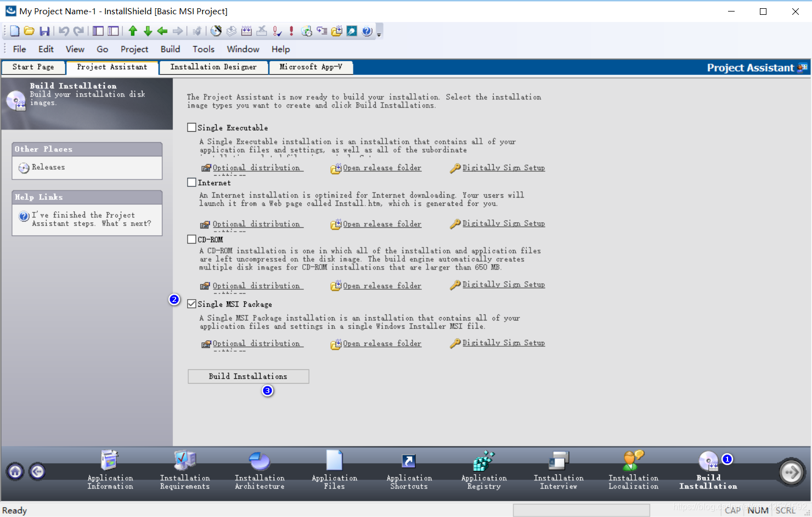Click the exclamation with checkmark test icon
This screenshot has width=812, height=517.
click(x=277, y=31)
